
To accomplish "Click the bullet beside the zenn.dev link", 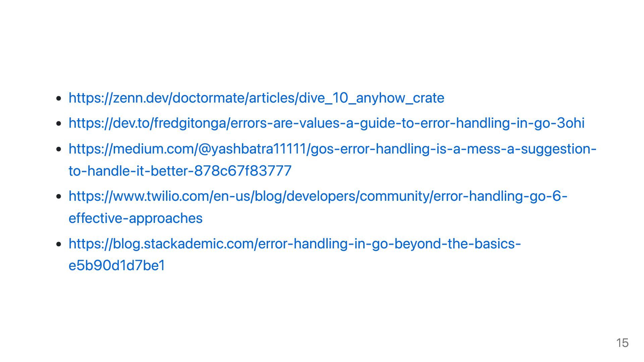I will click(59, 99).
